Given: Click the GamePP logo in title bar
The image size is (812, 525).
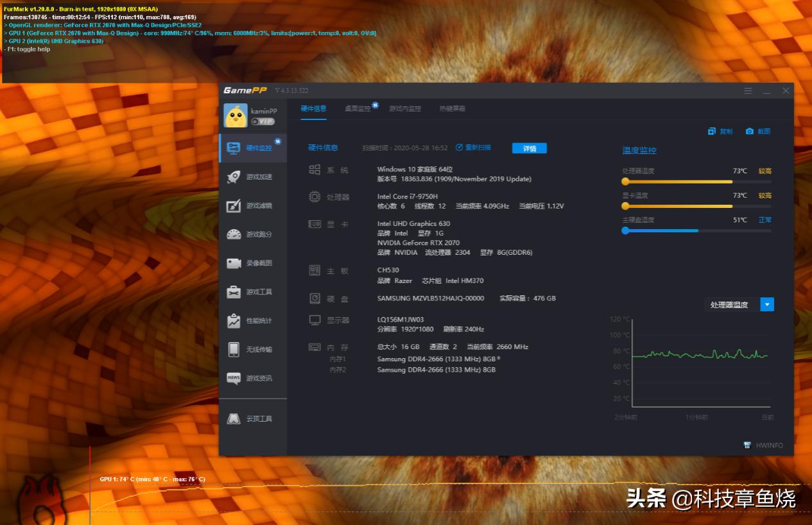Looking at the screenshot, I should tap(245, 90).
